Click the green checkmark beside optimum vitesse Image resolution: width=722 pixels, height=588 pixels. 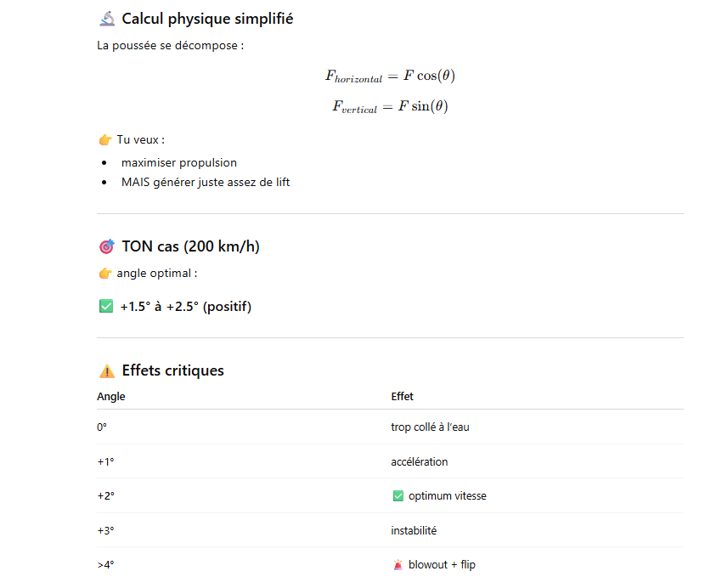click(398, 496)
